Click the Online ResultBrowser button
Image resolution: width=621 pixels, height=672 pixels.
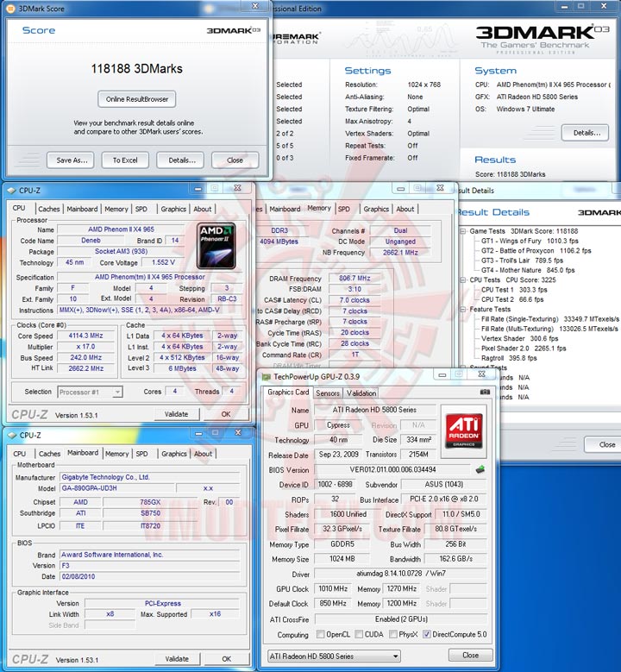[x=137, y=99]
